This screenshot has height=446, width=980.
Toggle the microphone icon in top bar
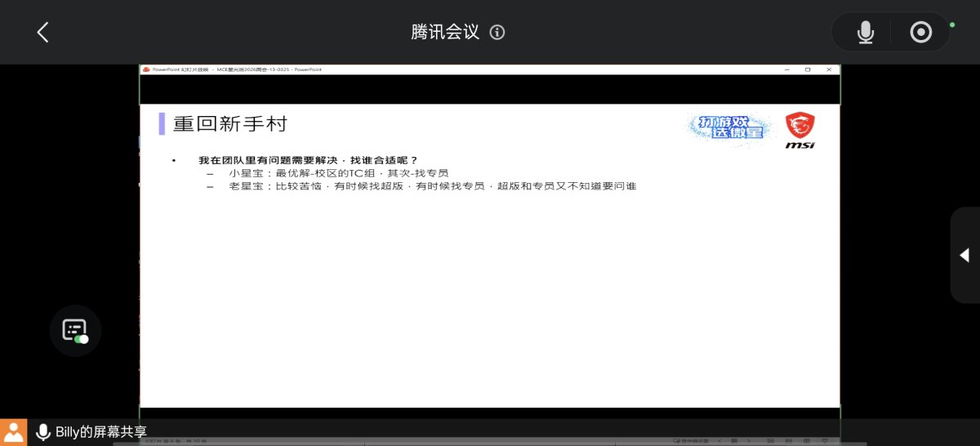[x=866, y=33]
